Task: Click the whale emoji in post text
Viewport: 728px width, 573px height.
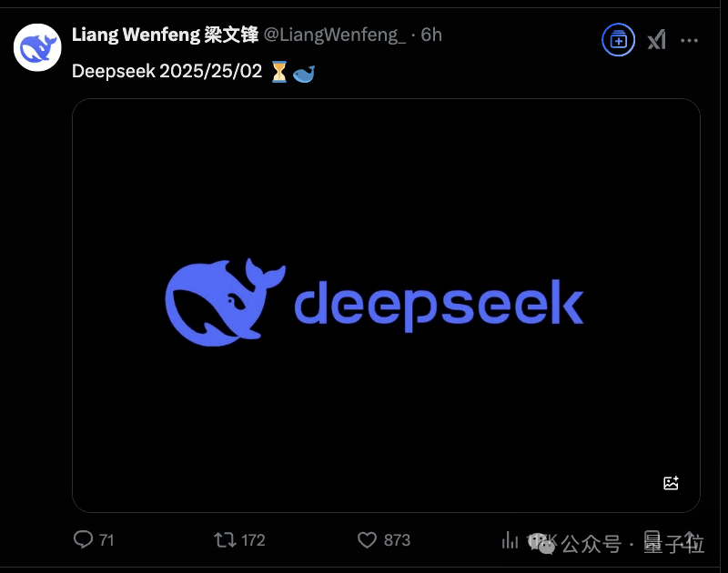Action: tap(304, 74)
